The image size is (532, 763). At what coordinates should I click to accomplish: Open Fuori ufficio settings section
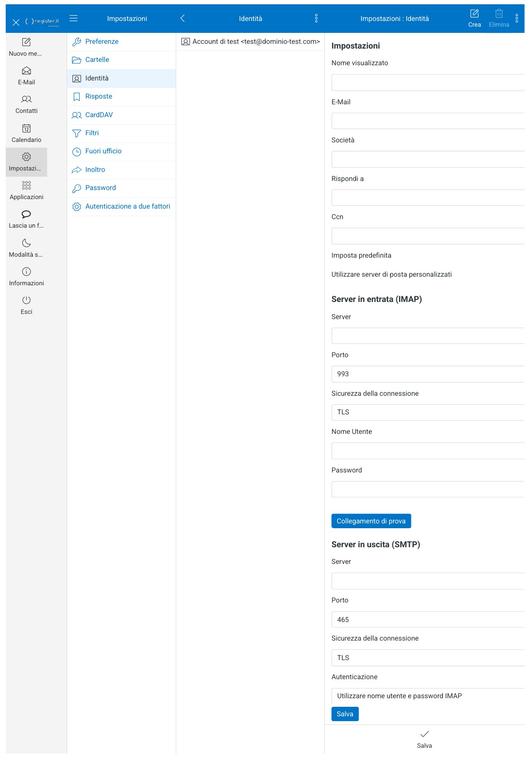121,151
